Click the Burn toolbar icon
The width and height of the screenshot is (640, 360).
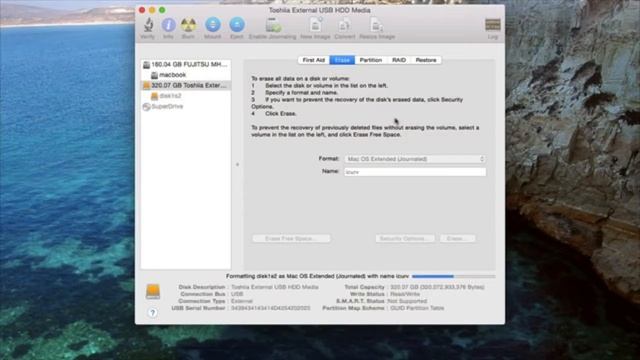188,25
